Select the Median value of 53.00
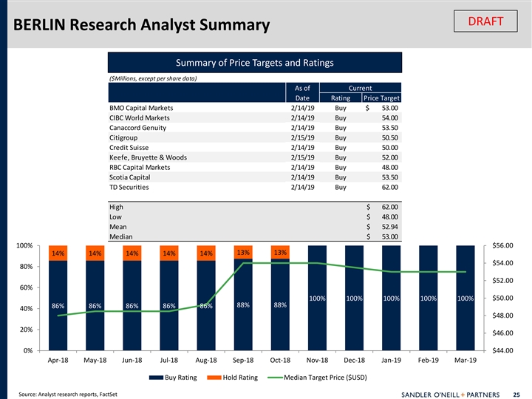The height and width of the screenshot is (399, 532). (x=389, y=237)
